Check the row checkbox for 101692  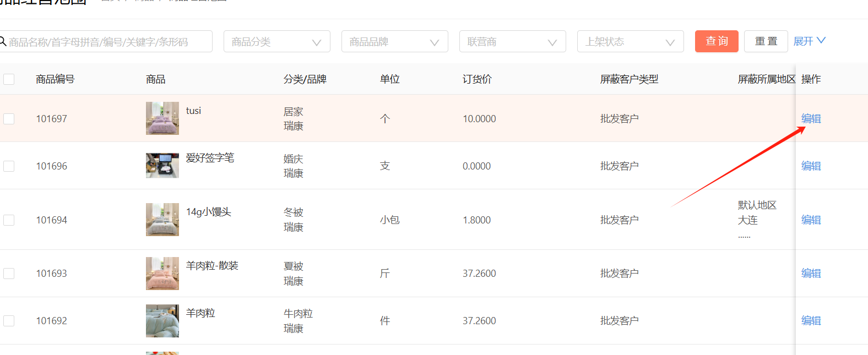9,321
